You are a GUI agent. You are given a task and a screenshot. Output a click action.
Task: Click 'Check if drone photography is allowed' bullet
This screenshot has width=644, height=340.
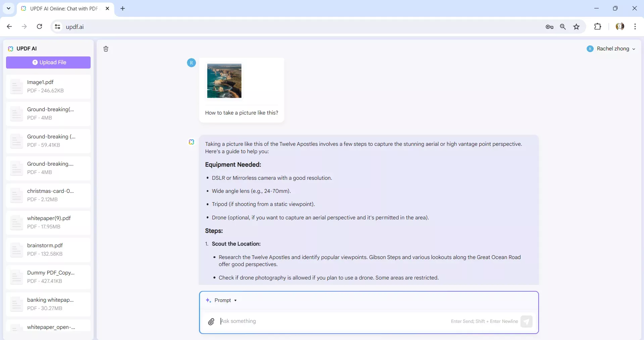329,278
